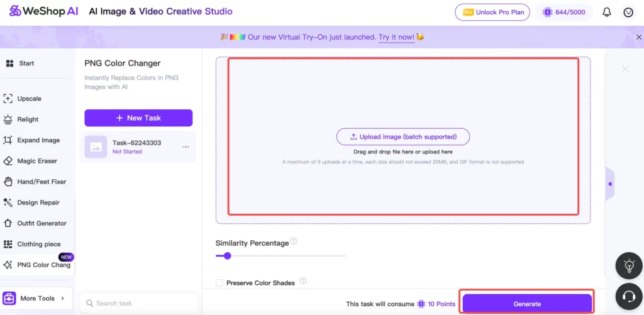The height and width of the screenshot is (315, 644).
Task: Click the 644/5000 points balance
Action: click(x=563, y=13)
